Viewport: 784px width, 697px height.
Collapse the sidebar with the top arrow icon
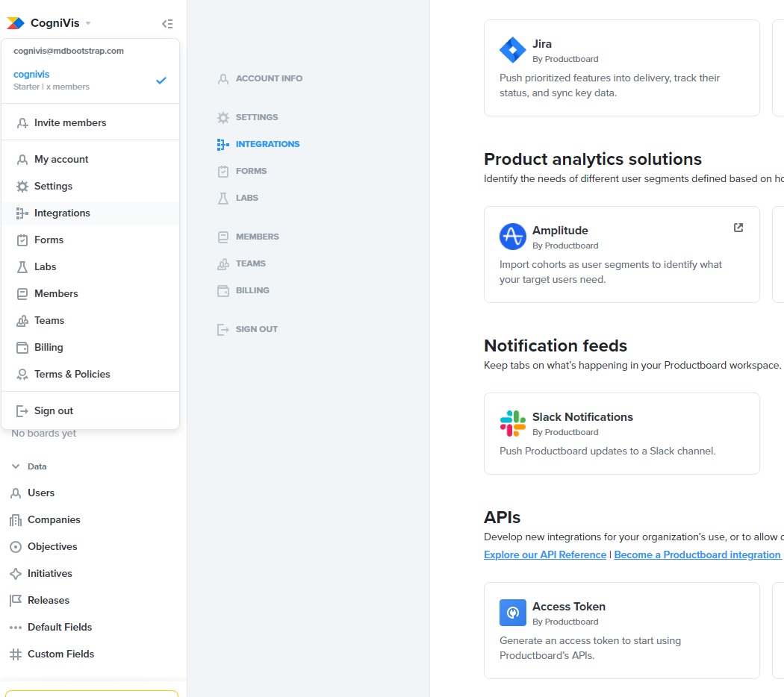(167, 24)
